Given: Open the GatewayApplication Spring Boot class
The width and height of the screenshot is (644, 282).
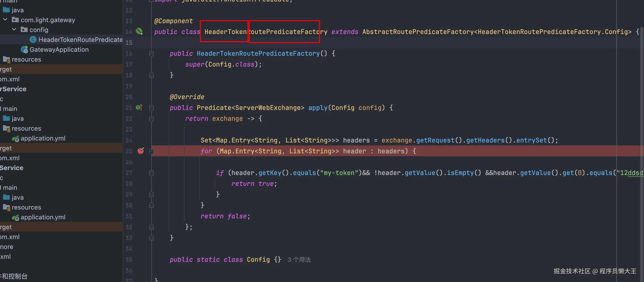Looking at the screenshot, I should point(59,50).
